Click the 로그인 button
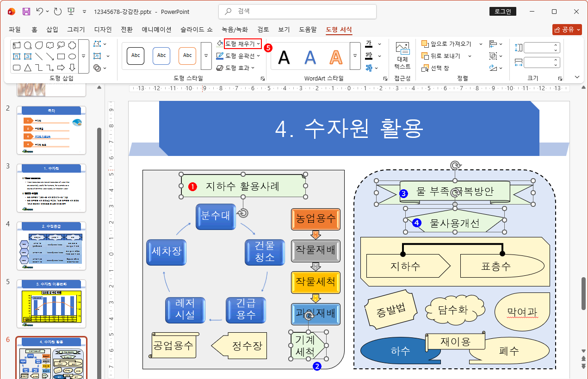Viewport: 588px width, 379px height. (502, 11)
